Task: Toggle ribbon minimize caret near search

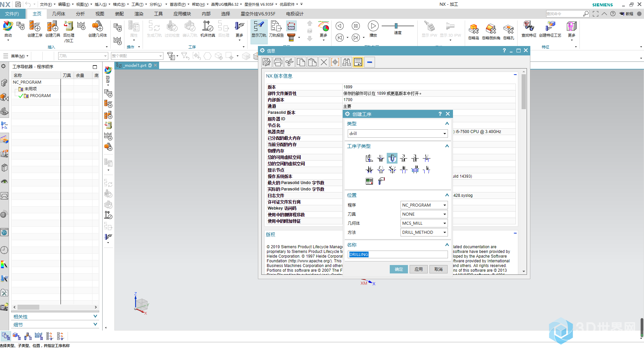Action: coord(604,14)
